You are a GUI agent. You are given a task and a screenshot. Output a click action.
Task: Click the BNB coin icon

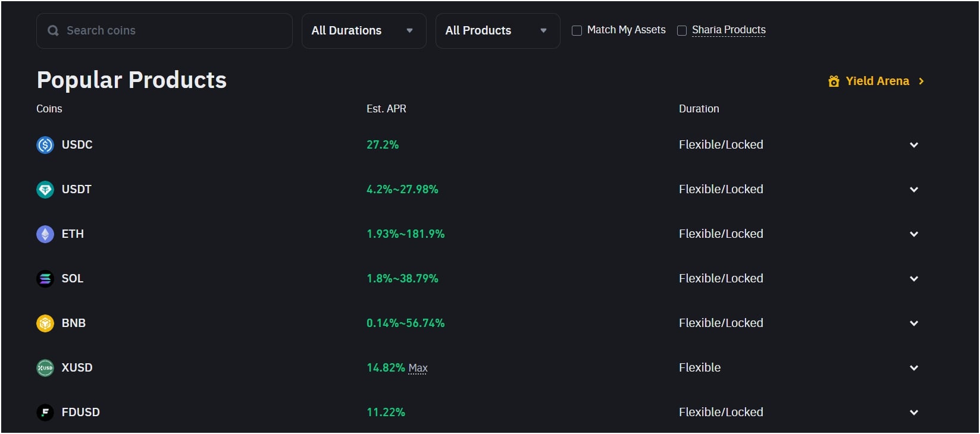pyautogui.click(x=45, y=323)
